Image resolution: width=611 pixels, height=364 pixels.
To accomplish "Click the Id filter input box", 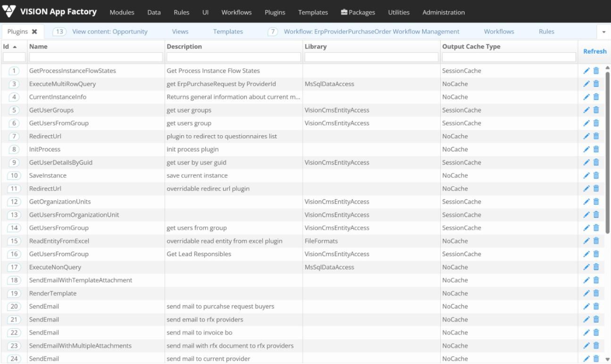I will [14, 57].
